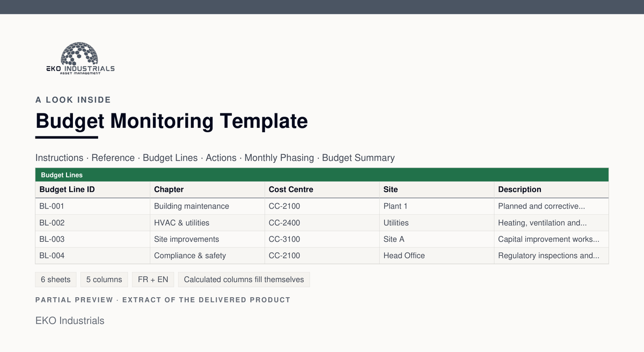Image resolution: width=644 pixels, height=352 pixels.
Task: Click the Site A cell
Action: 436,239
